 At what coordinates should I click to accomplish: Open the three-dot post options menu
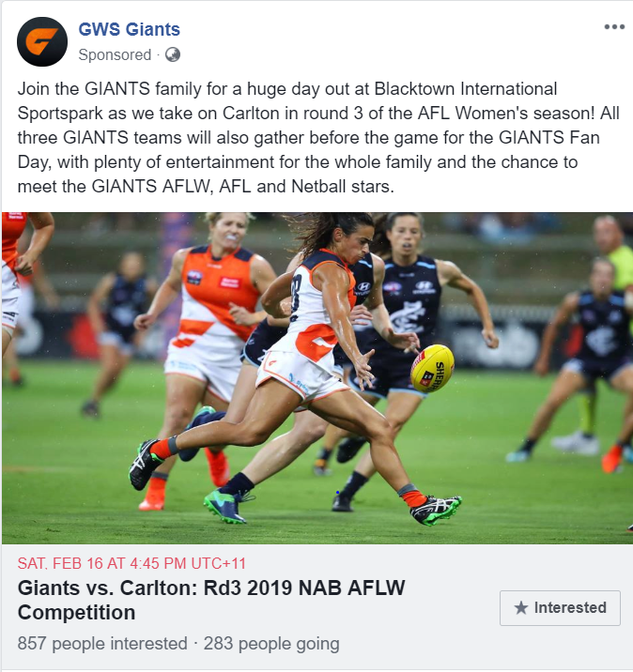pyautogui.click(x=614, y=26)
